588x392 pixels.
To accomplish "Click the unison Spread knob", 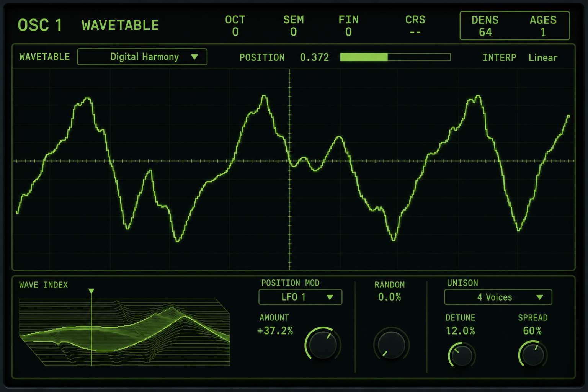I will pos(533,355).
